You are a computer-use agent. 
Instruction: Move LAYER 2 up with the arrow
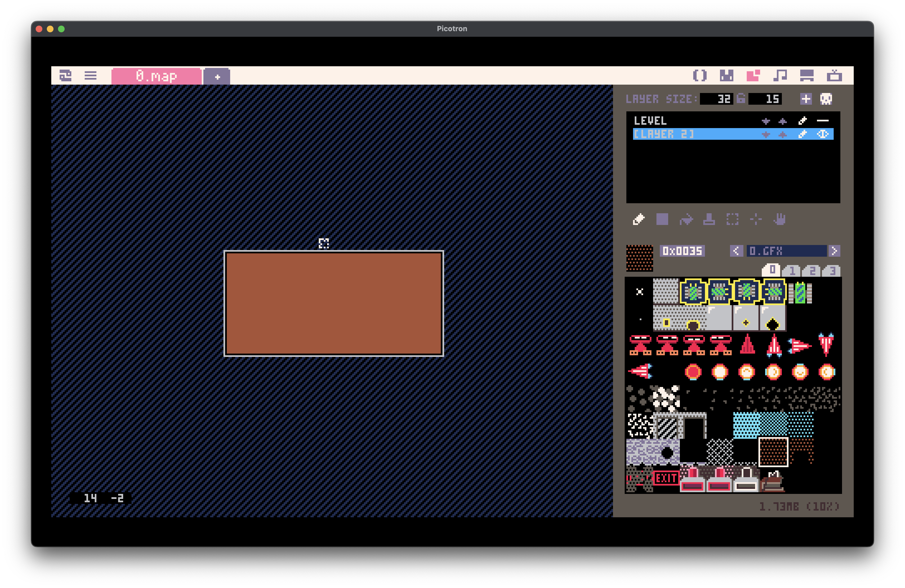[783, 134]
